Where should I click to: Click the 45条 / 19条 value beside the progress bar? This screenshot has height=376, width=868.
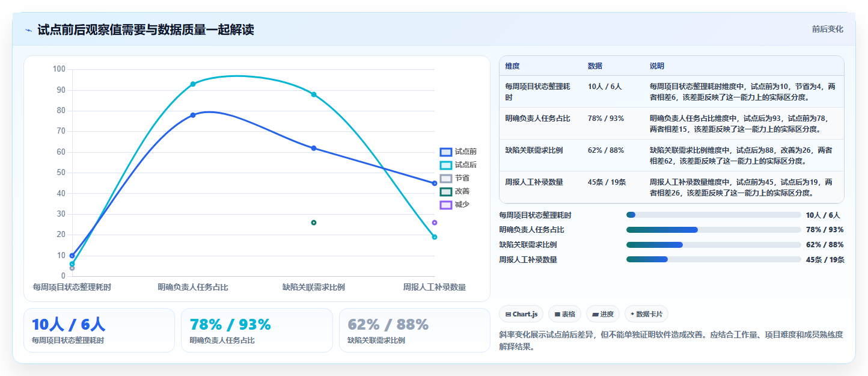coord(825,260)
